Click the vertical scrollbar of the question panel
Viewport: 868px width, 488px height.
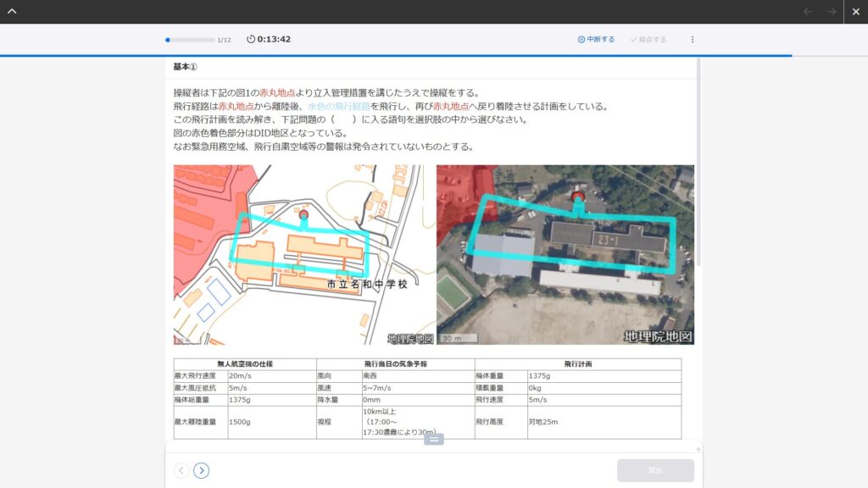pyautogui.click(x=698, y=169)
